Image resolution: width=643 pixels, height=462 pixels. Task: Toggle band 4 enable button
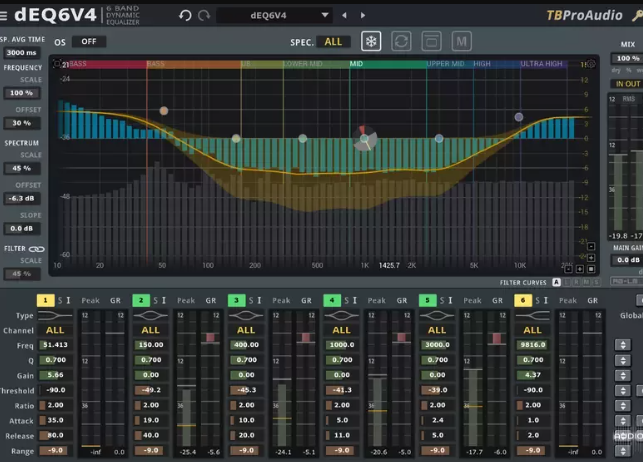(332, 300)
